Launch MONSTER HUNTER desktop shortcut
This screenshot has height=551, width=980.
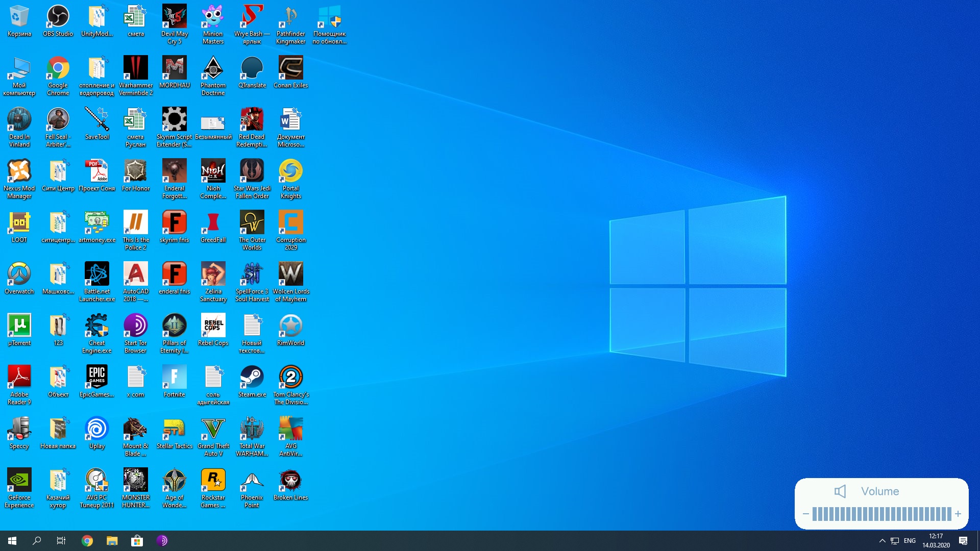(x=135, y=488)
